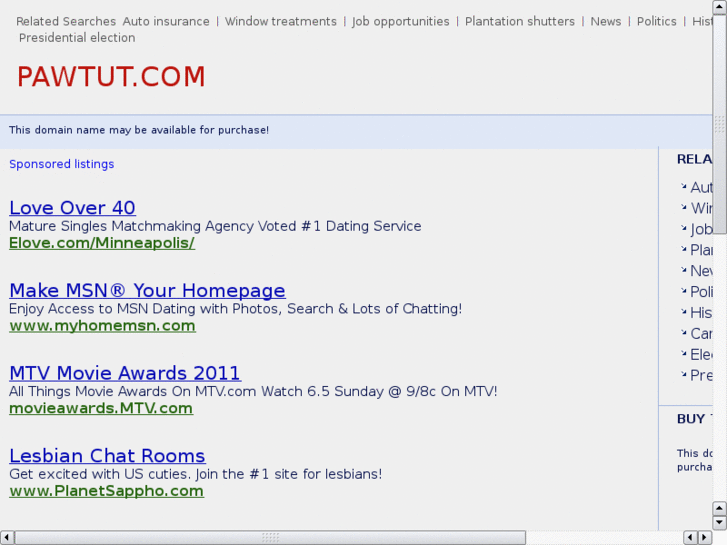
Task: Click the vertical scrollbar thumb
Action: click(x=720, y=124)
